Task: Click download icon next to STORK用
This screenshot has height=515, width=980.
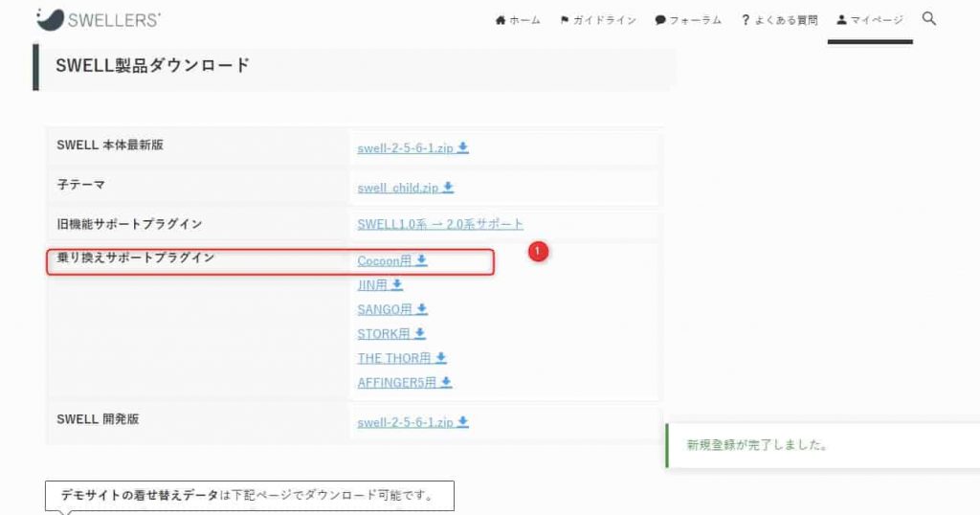Action: pyautogui.click(x=420, y=333)
